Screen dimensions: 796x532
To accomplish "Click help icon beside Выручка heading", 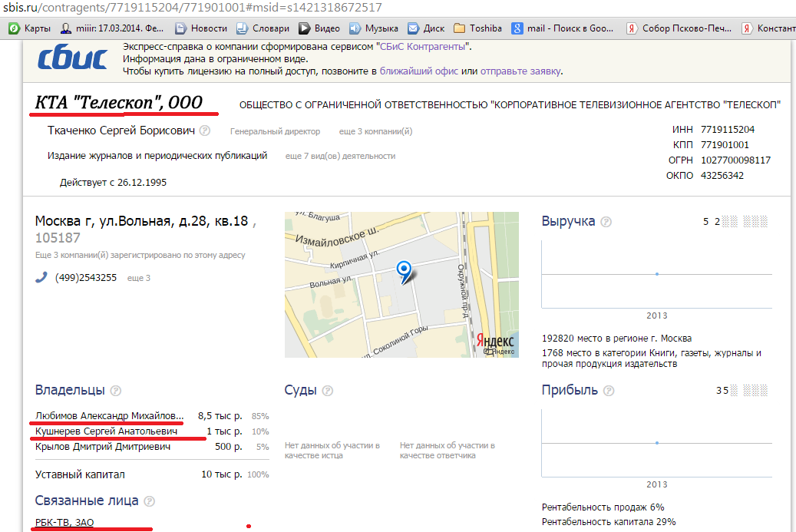I will 606,222.
